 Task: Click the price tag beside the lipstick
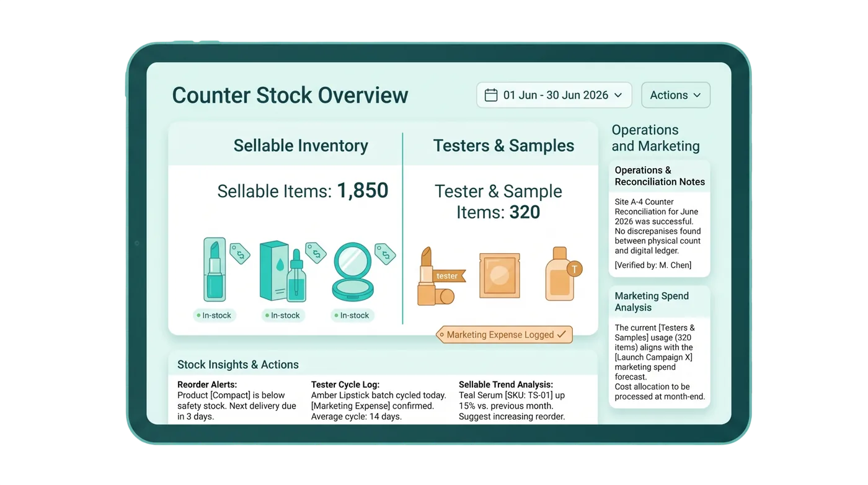click(240, 253)
